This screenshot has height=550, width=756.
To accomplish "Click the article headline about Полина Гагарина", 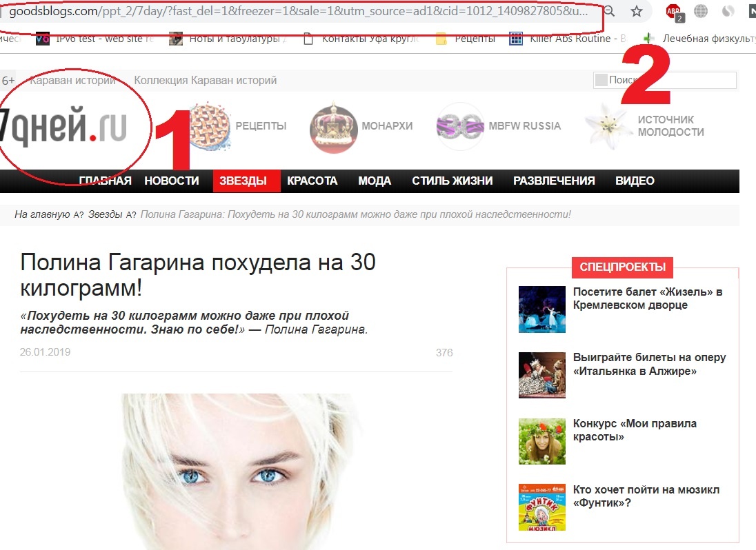I will coord(198,275).
